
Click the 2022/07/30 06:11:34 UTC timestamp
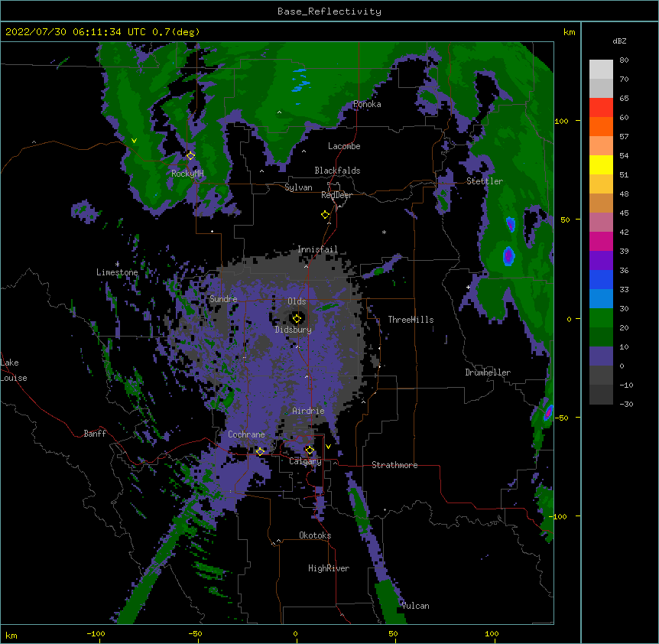[x=76, y=32]
